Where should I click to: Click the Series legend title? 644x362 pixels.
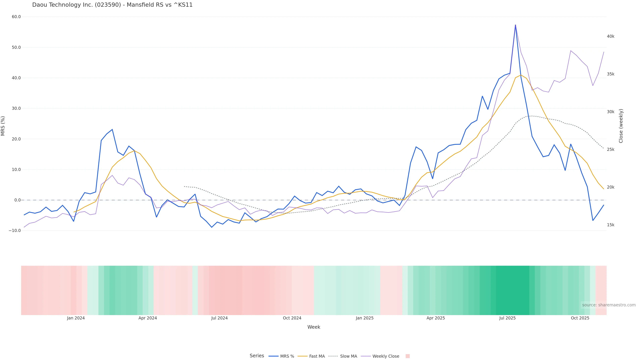pos(257,356)
